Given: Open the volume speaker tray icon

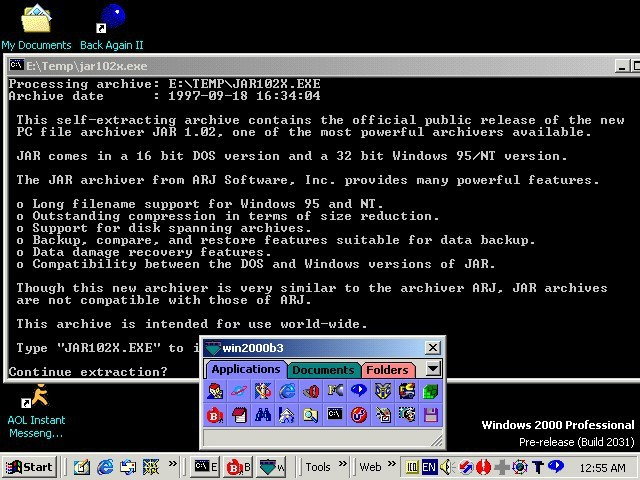Looking at the screenshot, I should coord(447,467).
